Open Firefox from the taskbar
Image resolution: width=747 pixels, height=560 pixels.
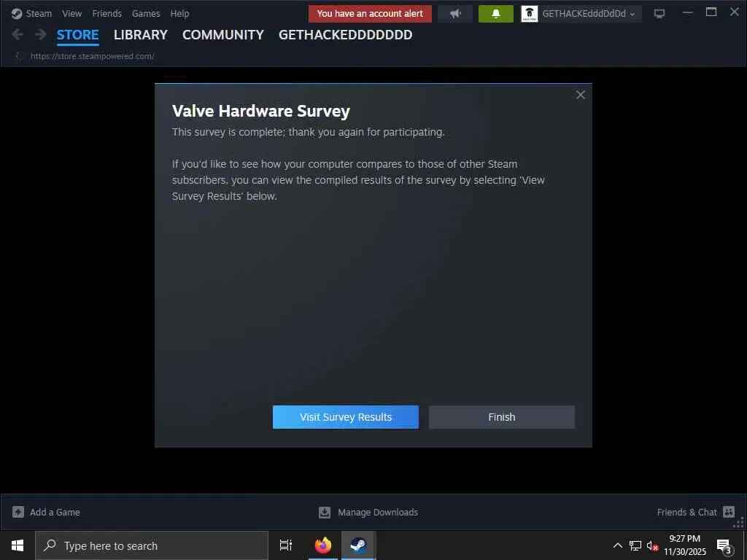click(x=323, y=545)
